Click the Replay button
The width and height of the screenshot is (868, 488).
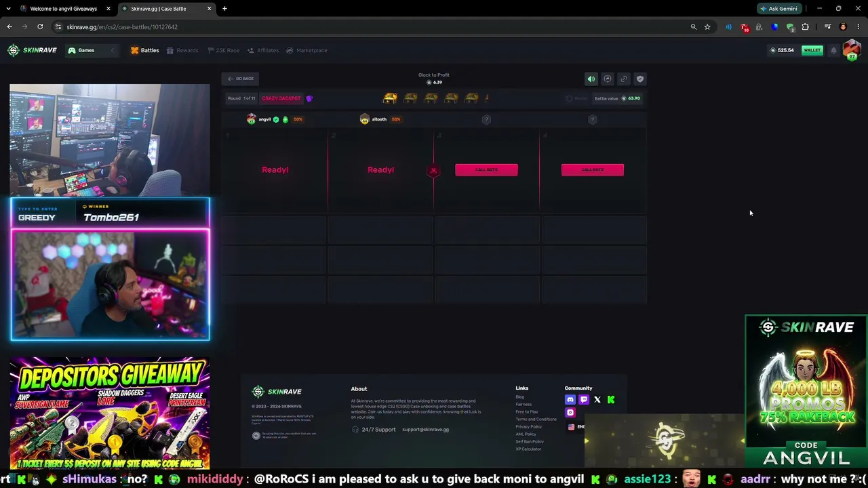pyautogui.click(x=577, y=98)
